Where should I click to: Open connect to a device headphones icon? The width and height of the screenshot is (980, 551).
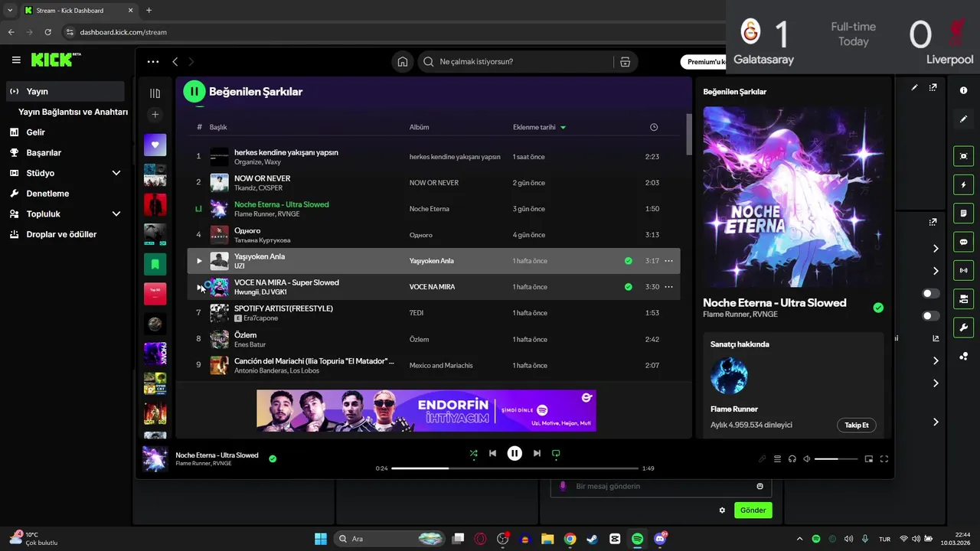[792, 459]
